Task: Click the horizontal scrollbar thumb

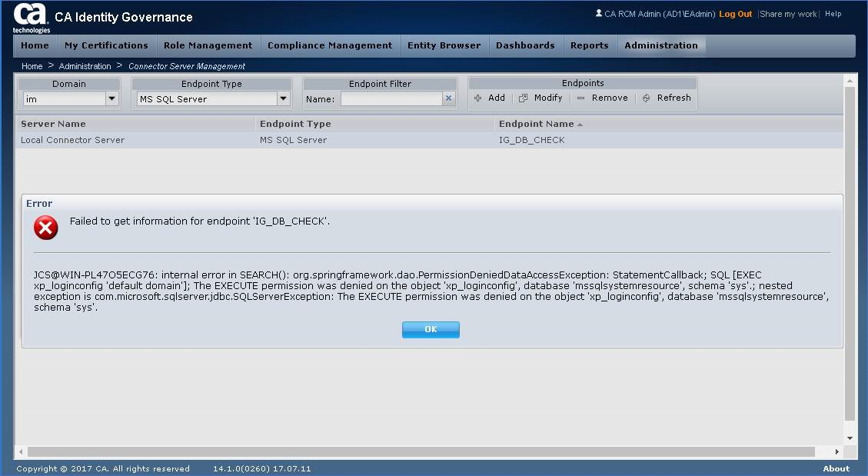Action: (x=421, y=451)
